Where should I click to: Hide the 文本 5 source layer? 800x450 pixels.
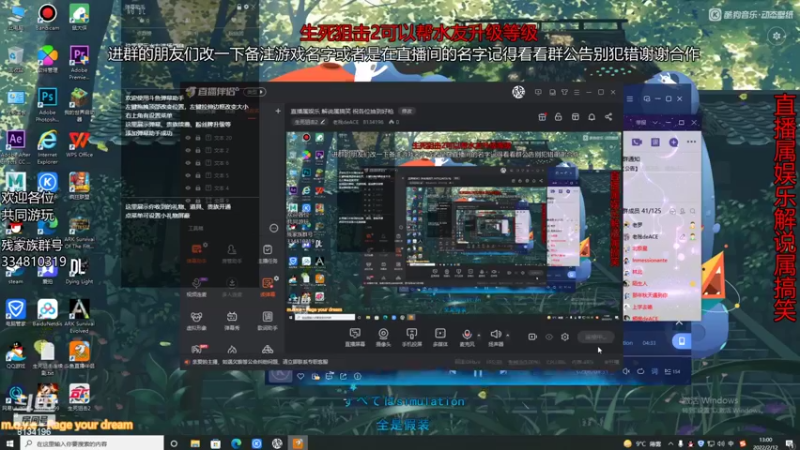tap(188, 176)
